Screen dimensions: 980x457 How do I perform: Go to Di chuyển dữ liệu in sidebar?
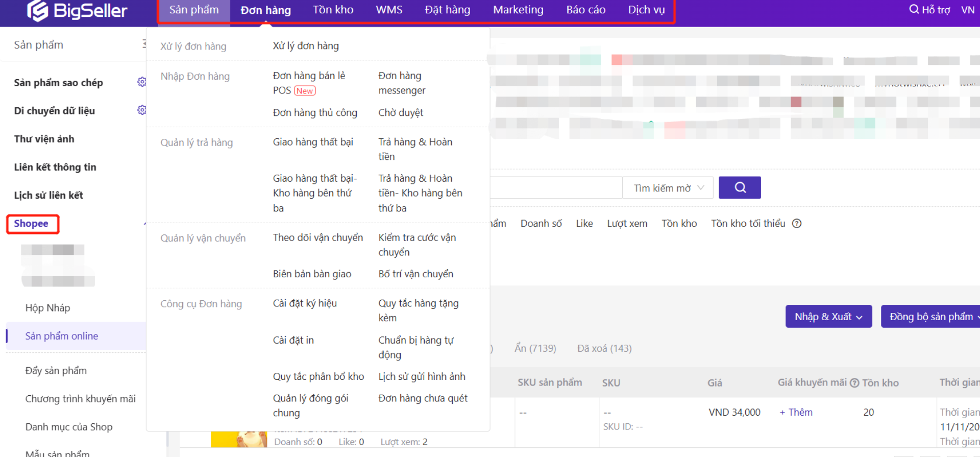[x=54, y=111]
